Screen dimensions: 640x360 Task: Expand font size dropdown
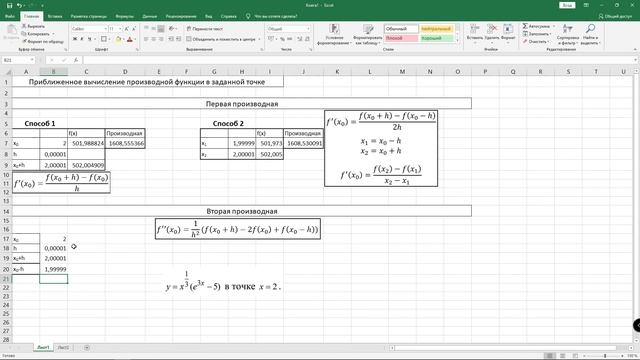tap(120, 29)
